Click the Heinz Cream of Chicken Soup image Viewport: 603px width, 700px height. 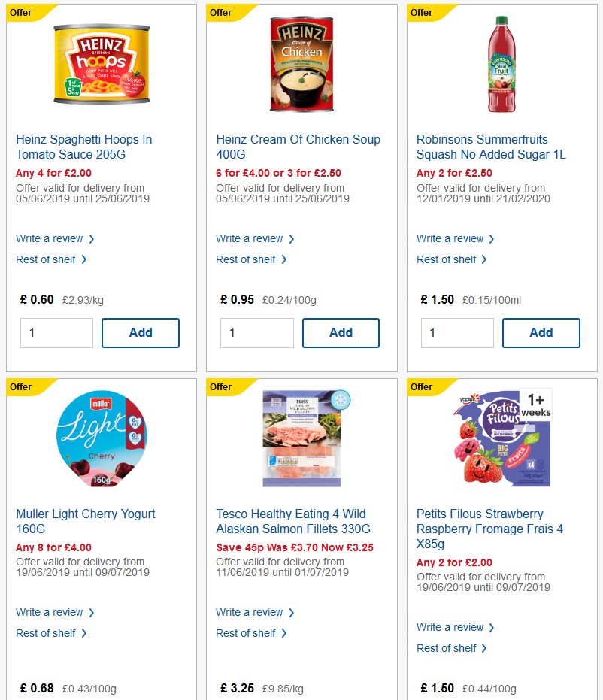[301, 63]
